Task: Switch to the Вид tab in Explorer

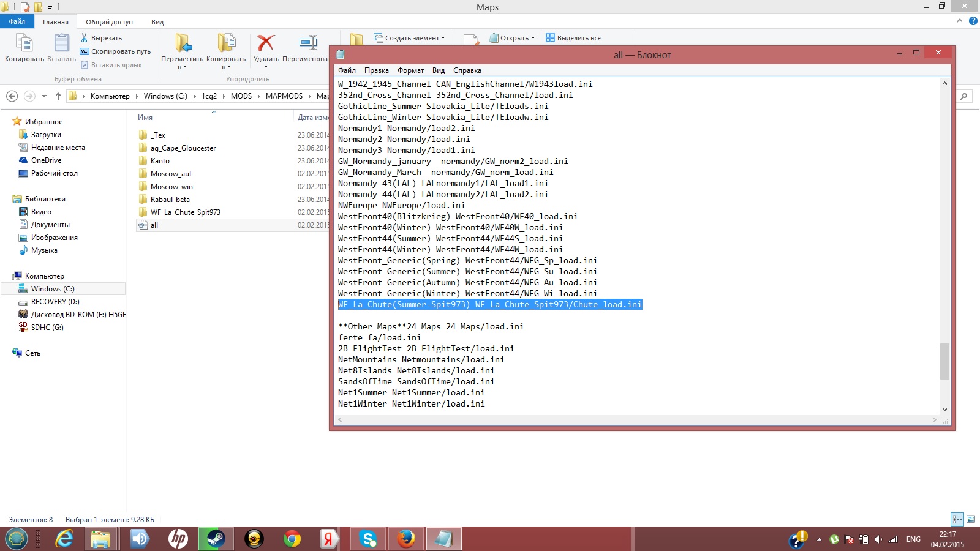Action: [x=157, y=22]
